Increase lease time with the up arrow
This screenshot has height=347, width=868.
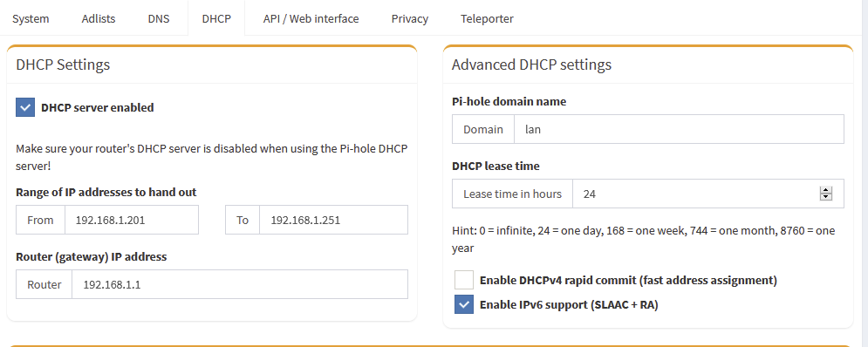click(826, 190)
